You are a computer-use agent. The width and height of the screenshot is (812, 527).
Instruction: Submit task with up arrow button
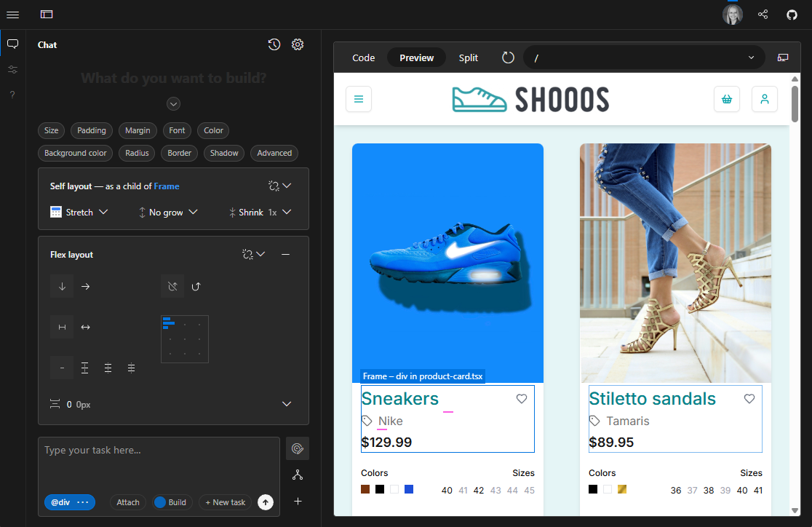coord(266,502)
